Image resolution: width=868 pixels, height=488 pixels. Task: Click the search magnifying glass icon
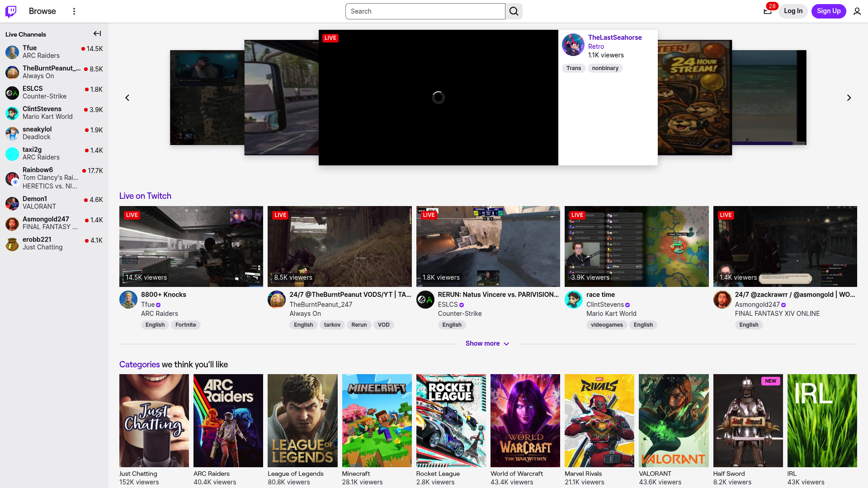click(514, 11)
